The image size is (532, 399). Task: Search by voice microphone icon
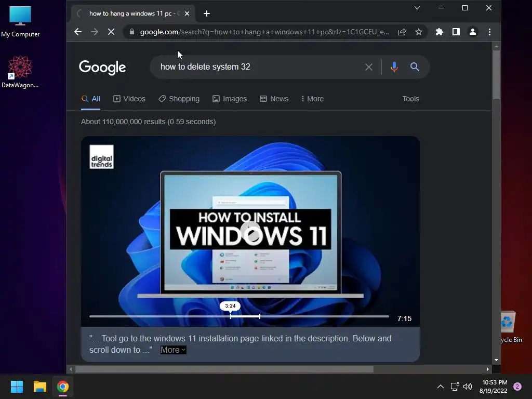pos(394,67)
